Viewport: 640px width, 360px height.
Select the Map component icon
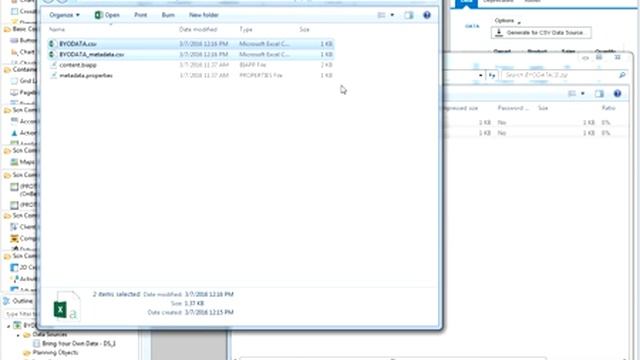tap(15, 162)
